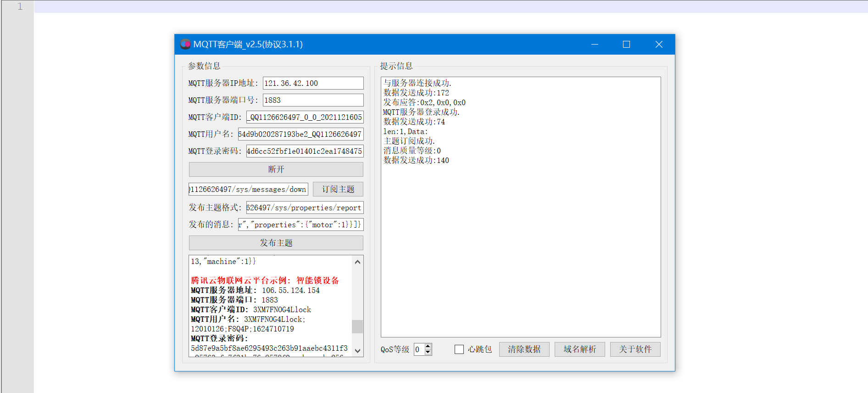Click the example client ID 3XM7FN0G4Llock
The height and width of the screenshot is (393, 868).
coord(282,309)
